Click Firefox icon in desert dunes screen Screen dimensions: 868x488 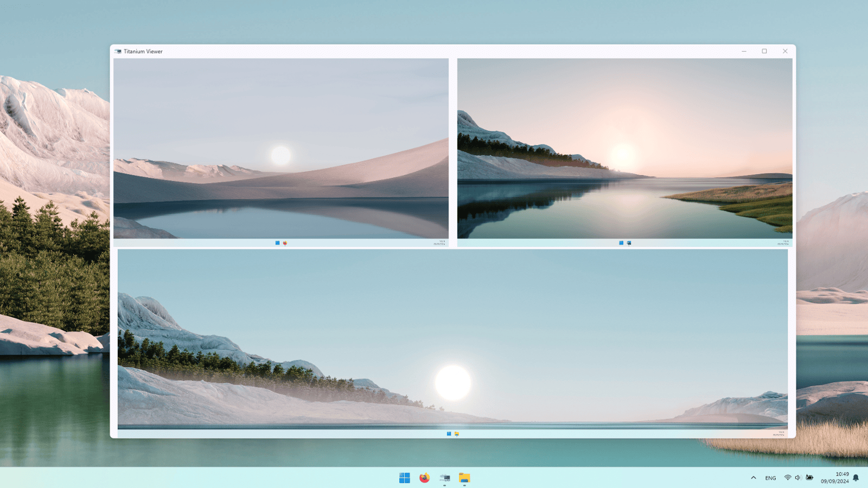coord(285,243)
